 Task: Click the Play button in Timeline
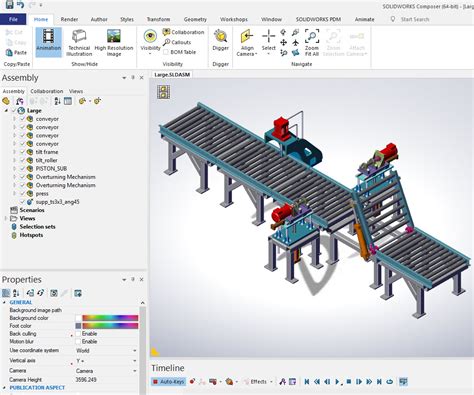point(337,382)
